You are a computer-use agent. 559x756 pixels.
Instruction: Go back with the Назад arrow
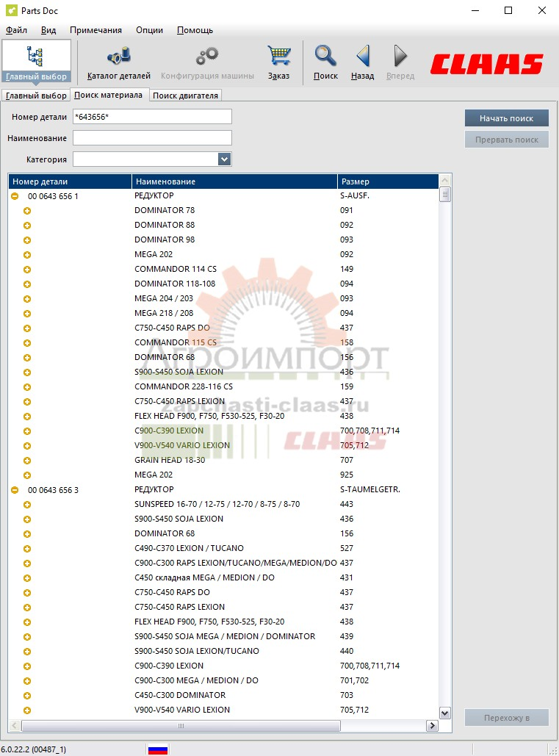click(x=362, y=62)
